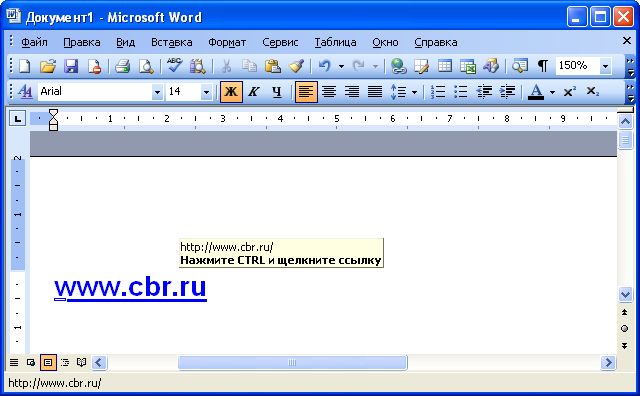
Task: Align text to the left
Action: point(306,91)
